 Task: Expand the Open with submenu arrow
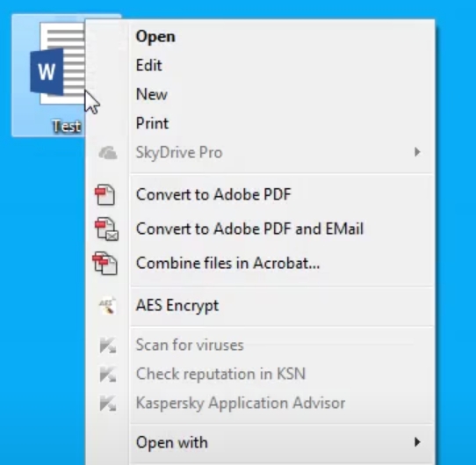[417, 442]
